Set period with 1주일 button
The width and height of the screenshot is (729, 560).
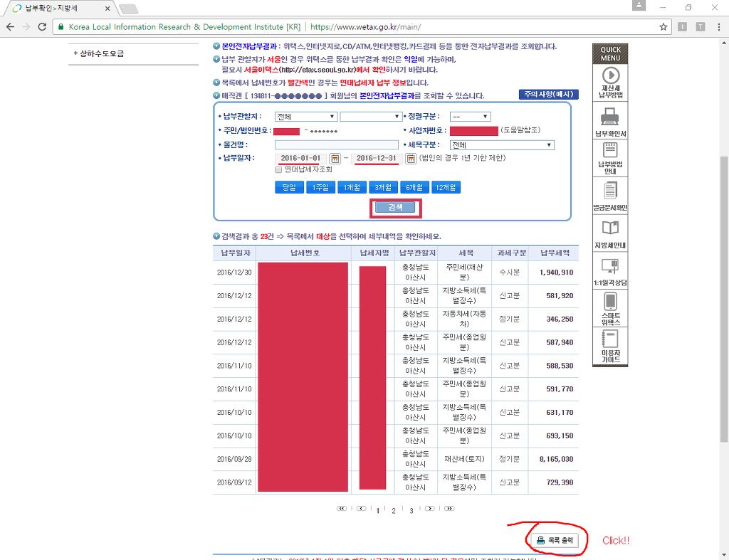(x=320, y=187)
